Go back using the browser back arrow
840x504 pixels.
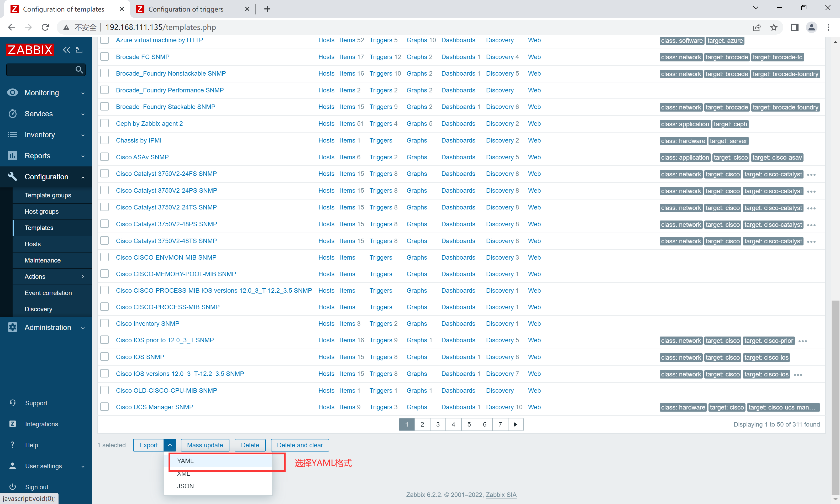coord(12,27)
